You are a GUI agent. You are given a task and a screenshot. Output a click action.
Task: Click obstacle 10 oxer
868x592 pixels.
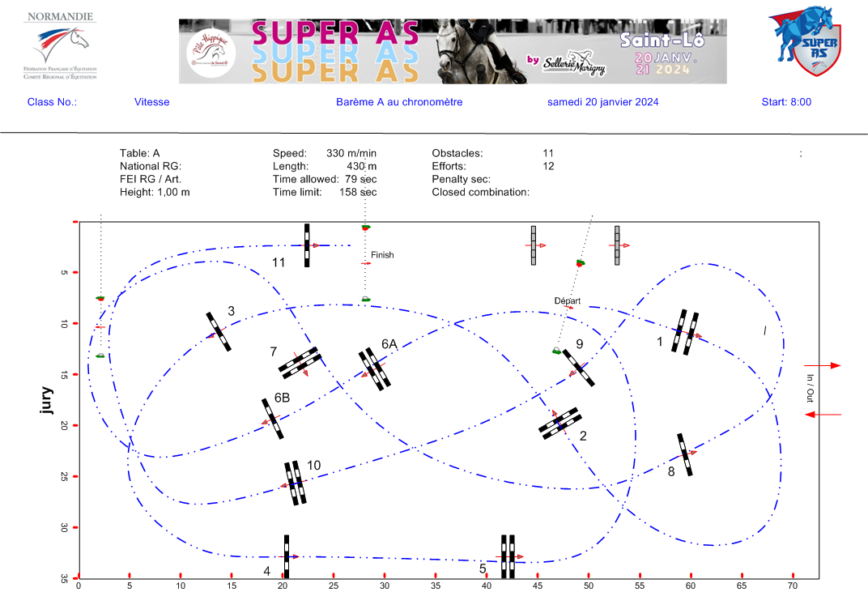[296, 483]
